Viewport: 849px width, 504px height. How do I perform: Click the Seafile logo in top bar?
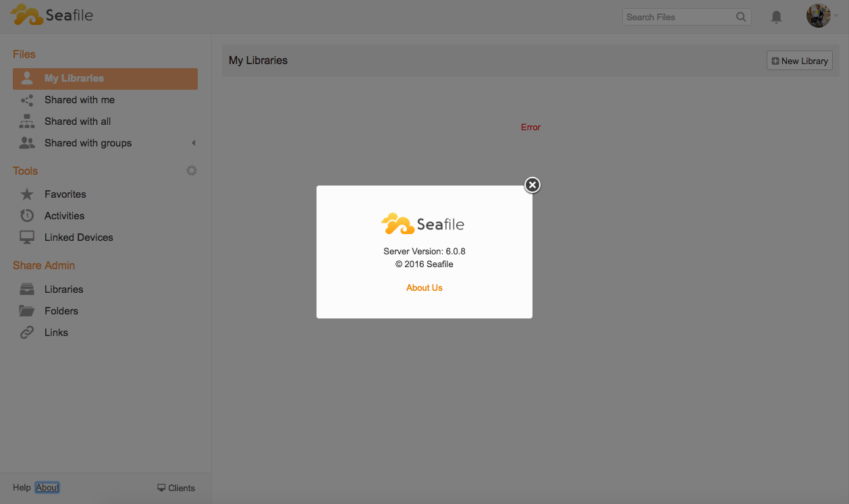pos(51,14)
